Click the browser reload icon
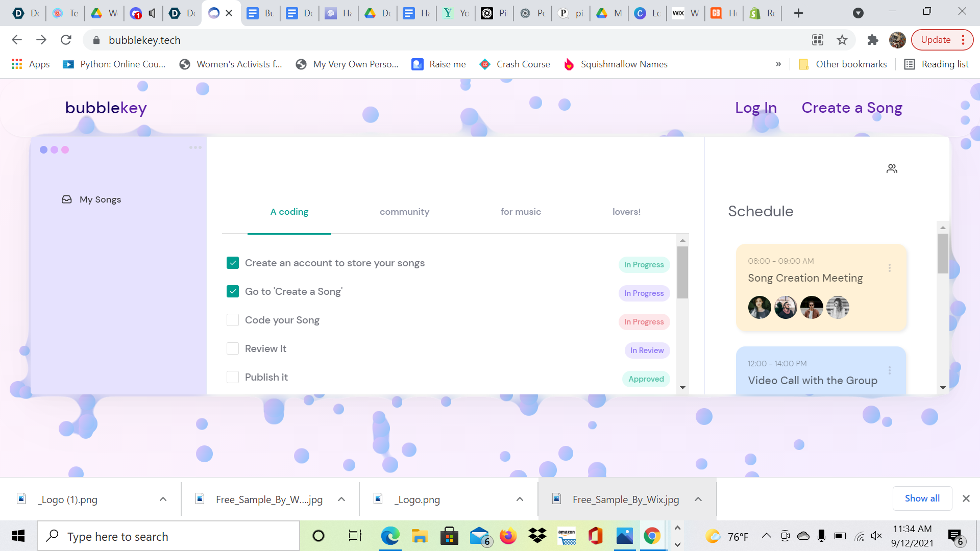 coord(66,40)
